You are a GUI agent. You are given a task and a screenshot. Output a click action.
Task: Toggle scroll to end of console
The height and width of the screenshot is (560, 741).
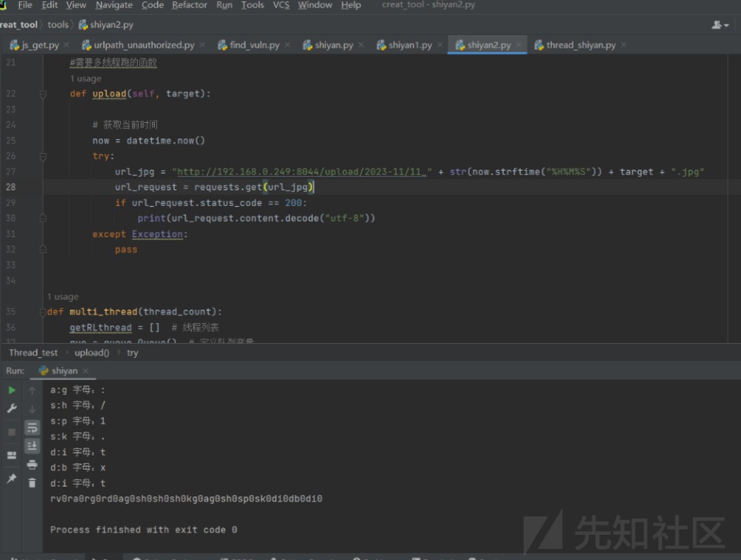tap(32, 446)
